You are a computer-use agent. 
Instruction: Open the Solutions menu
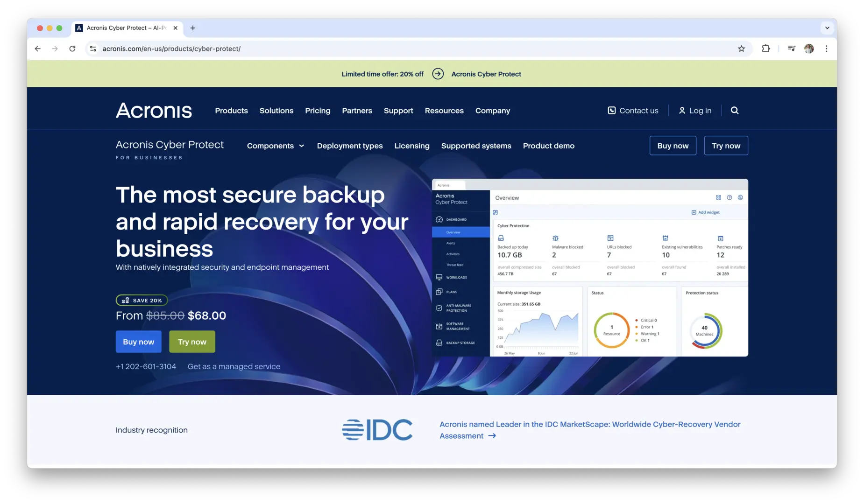click(276, 111)
